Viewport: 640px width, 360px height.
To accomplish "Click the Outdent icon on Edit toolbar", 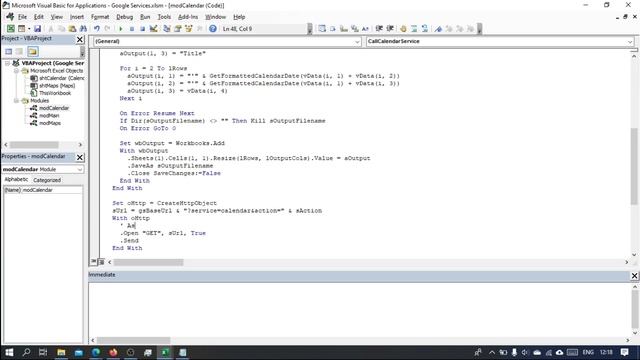I will 390,29.
